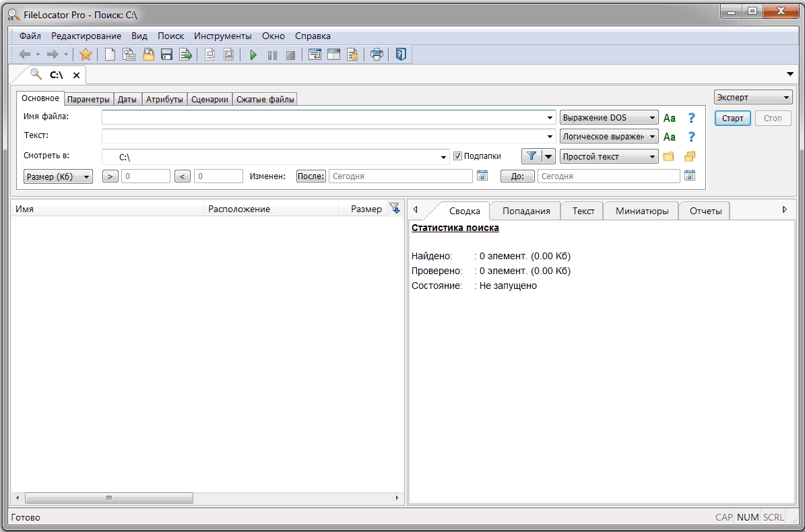Image resolution: width=805 pixels, height=532 pixels.
Task: Click the Back arrow toolbar icon
Action: [x=25, y=55]
